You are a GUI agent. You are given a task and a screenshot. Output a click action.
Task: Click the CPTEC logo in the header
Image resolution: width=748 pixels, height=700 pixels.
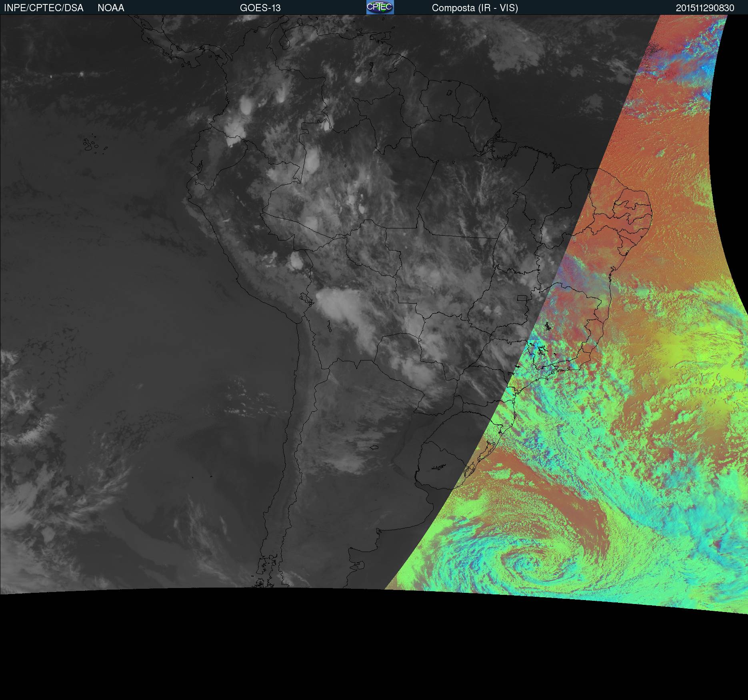pos(380,7)
